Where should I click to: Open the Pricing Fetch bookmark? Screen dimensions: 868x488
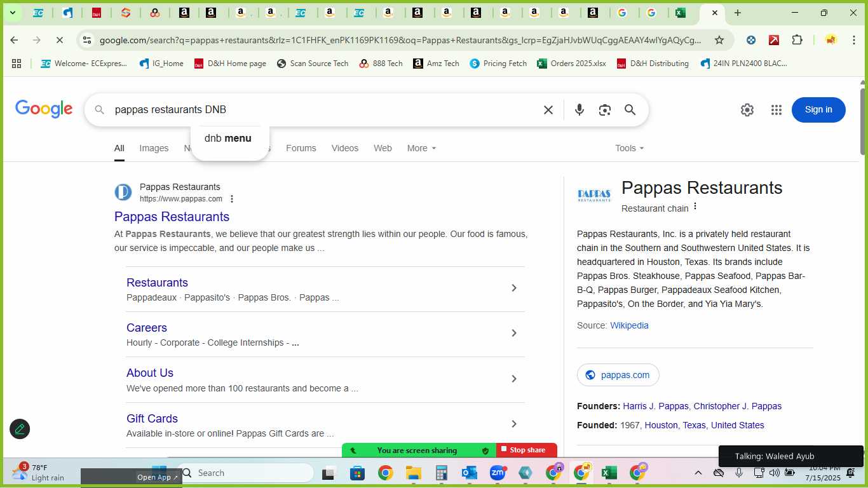click(x=498, y=64)
